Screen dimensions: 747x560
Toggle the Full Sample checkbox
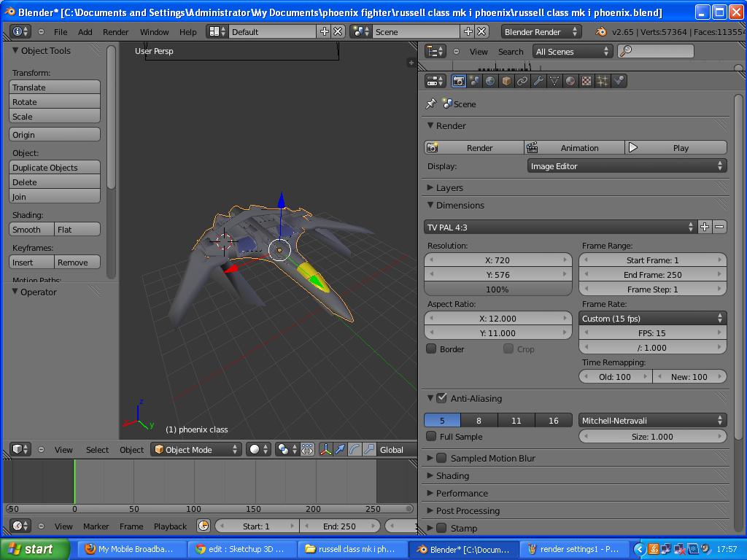(430, 436)
